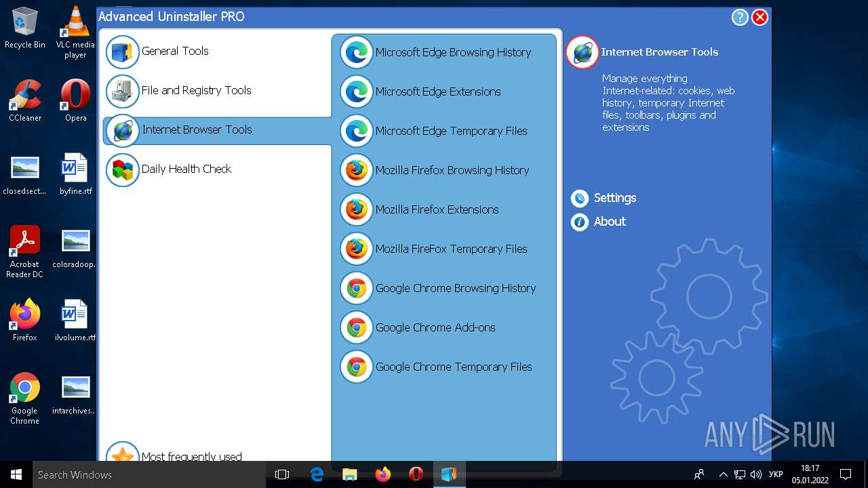Click Firefox icon for Temporary Files
868x488 pixels.
pos(356,249)
